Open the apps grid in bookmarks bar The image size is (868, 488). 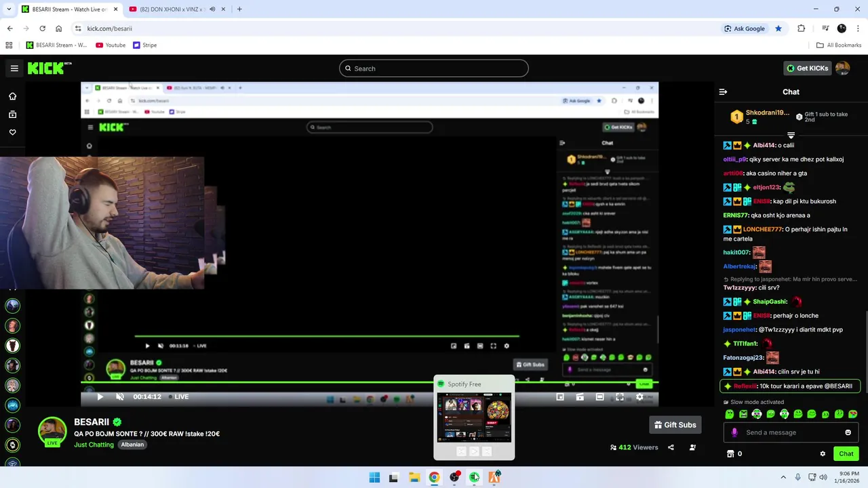pyautogui.click(x=9, y=45)
